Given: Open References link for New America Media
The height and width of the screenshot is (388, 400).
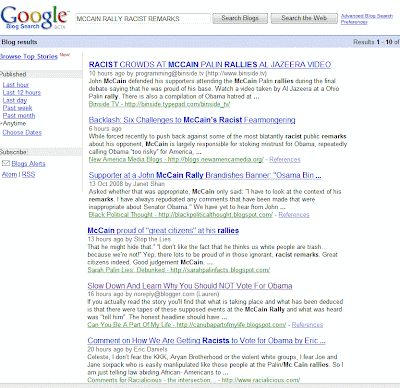Looking at the screenshot, I should pos(285,159).
